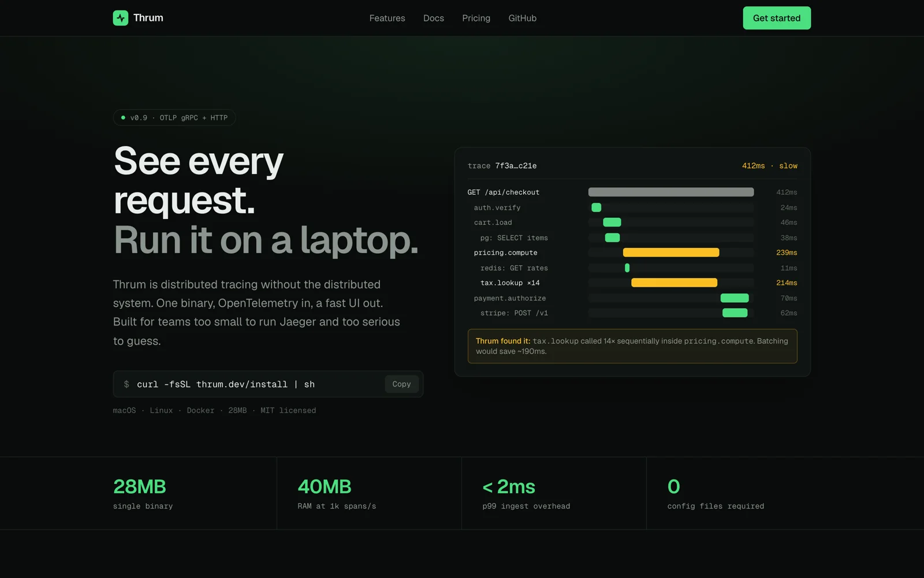Select the GET /api/checkout span bar

pos(671,192)
